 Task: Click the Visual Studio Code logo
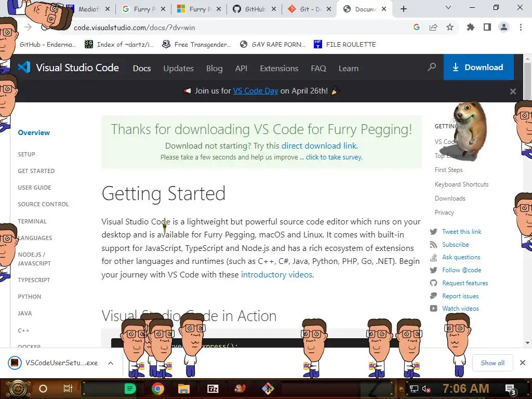pos(68,68)
